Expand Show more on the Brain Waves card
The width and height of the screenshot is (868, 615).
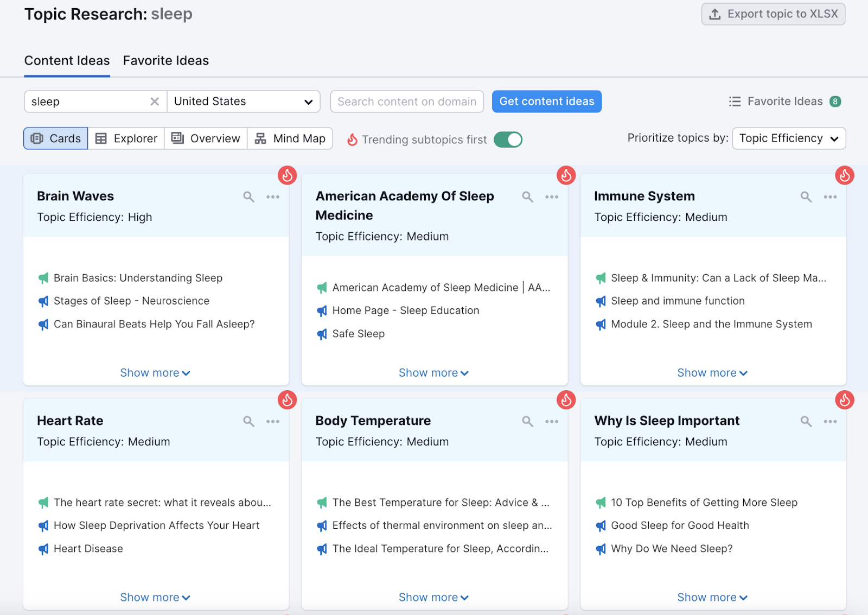[x=155, y=372]
